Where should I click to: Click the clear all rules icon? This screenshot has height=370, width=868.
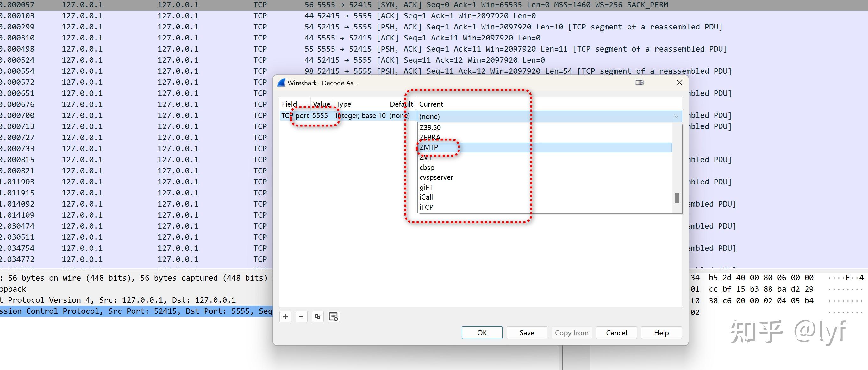click(x=333, y=317)
